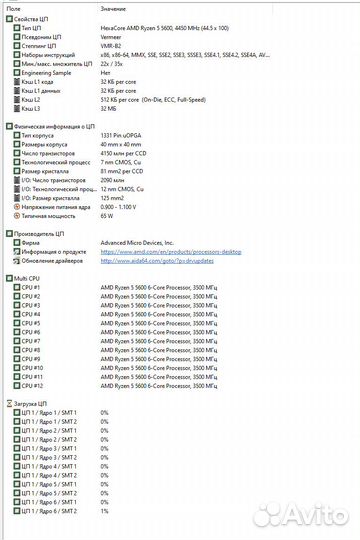The image size is (360, 540).
Task: Click the CPU #7 row icon
Action: pos(17,341)
